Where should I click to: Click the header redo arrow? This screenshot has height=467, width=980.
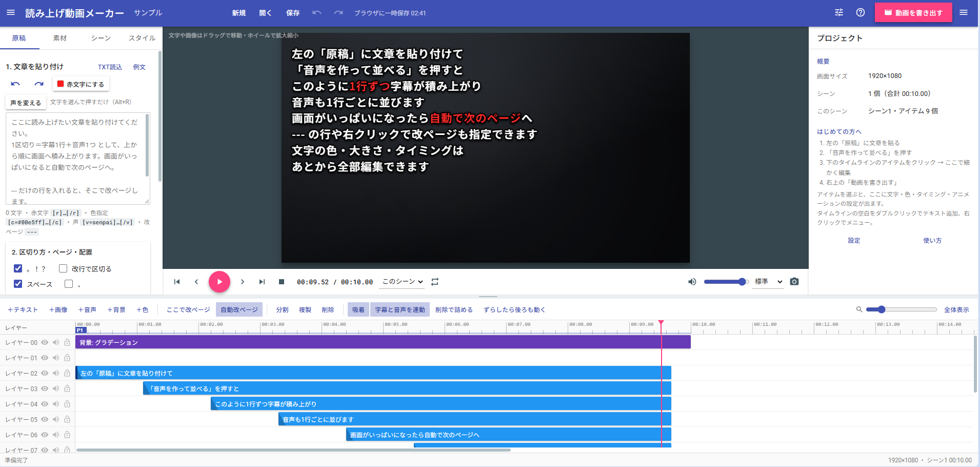[x=338, y=13]
